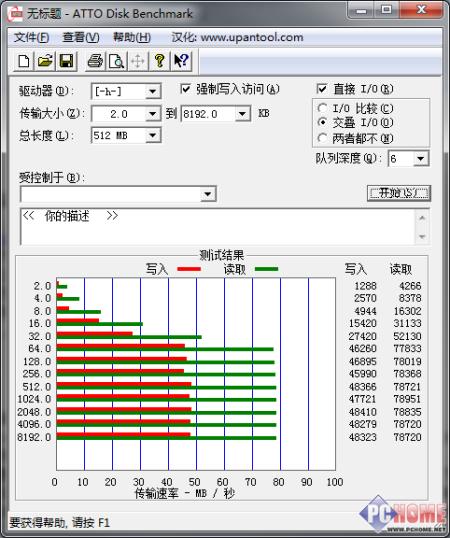
Task: Select the I/O 比较 radio button
Action: click(322, 108)
